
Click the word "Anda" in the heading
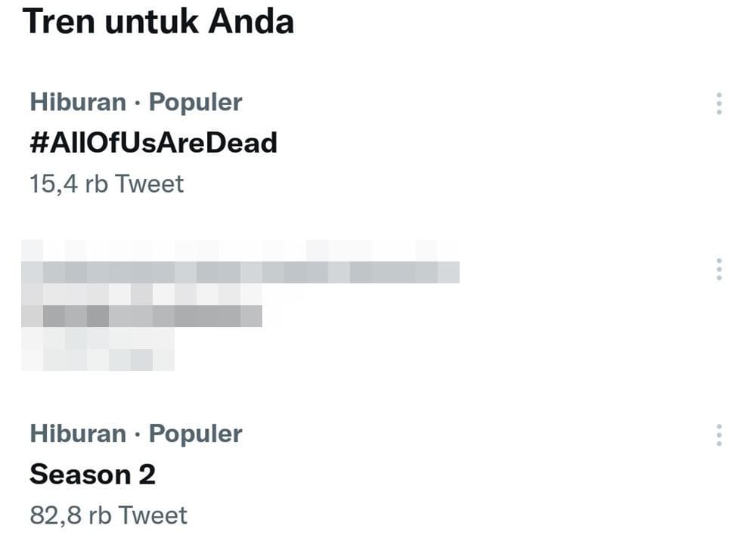tap(251, 20)
